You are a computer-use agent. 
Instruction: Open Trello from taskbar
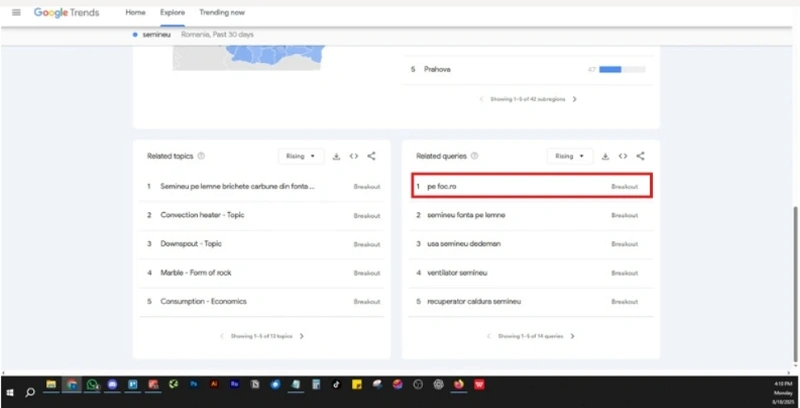(x=133, y=385)
